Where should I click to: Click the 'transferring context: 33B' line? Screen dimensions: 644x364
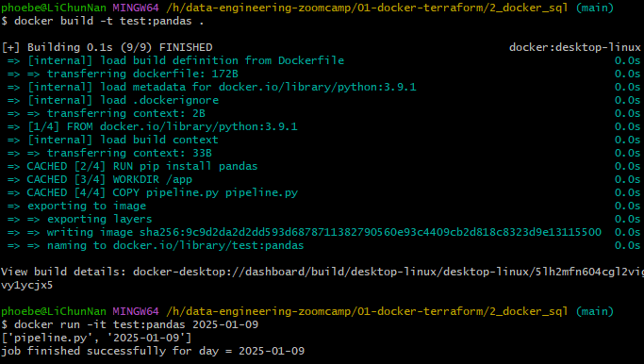pyautogui.click(x=109, y=154)
